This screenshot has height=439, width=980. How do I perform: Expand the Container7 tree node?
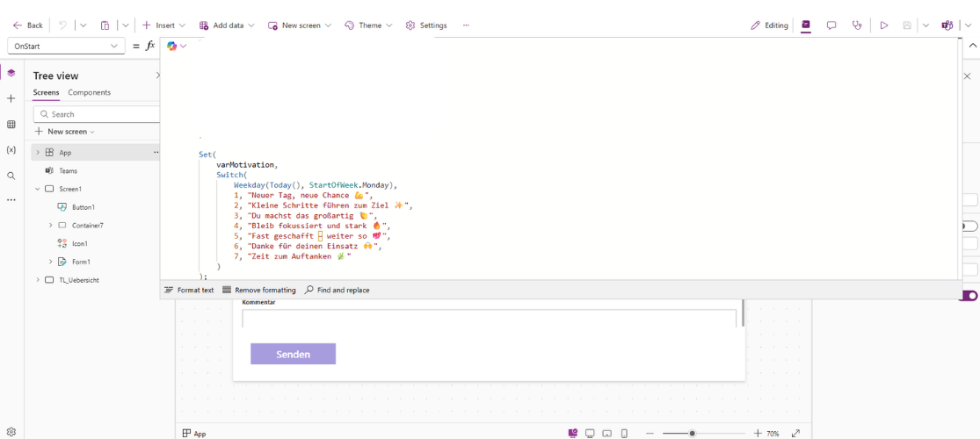coord(50,226)
